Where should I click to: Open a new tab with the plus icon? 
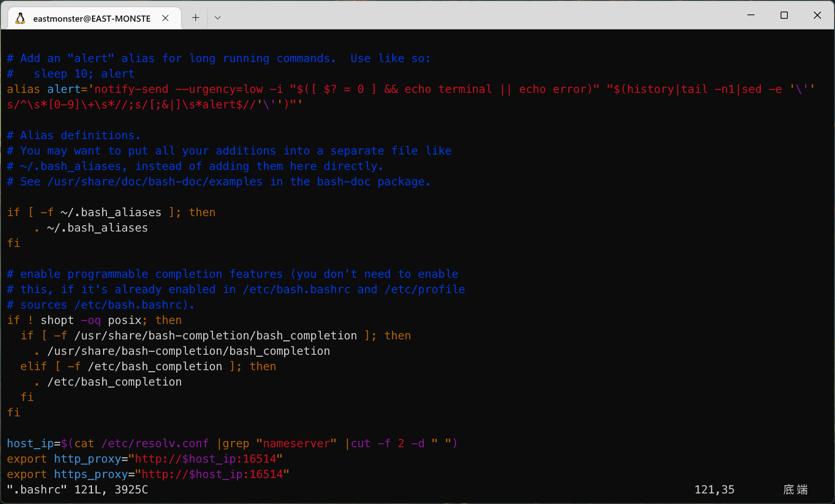tap(196, 18)
